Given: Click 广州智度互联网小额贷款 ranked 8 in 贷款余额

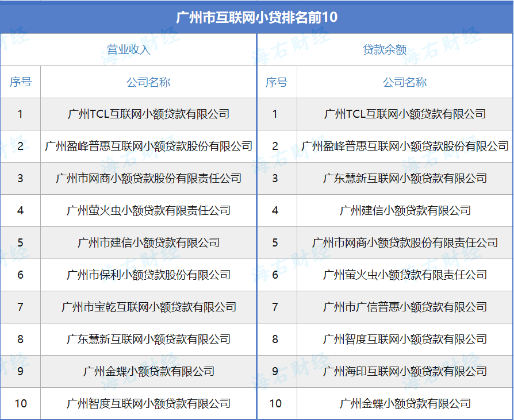Looking at the screenshot, I should point(405,339).
